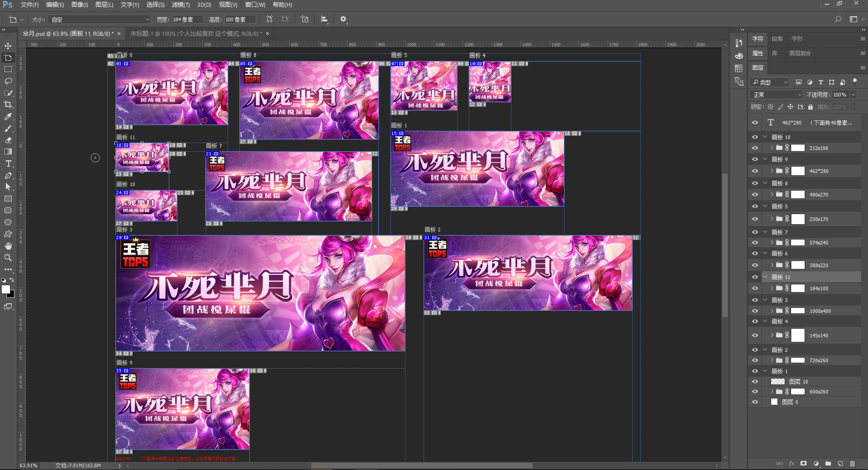The height and width of the screenshot is (470, 868).
Task: Click the add new artboard icon in options bar
Action: tap(305, 19)
